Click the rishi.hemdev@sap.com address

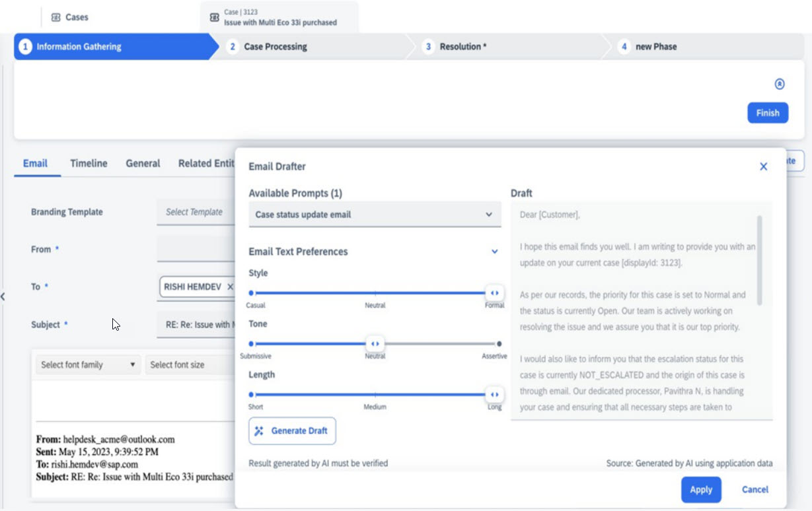(x=94, y=464)
